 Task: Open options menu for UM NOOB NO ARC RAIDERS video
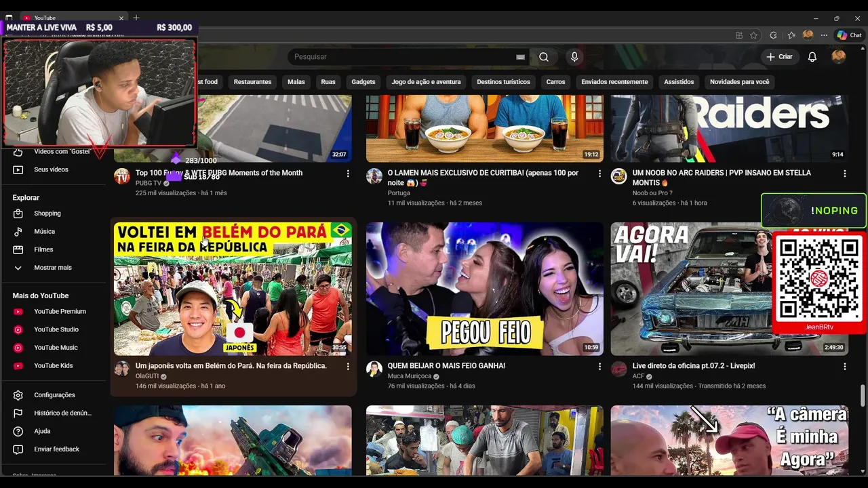845,174
